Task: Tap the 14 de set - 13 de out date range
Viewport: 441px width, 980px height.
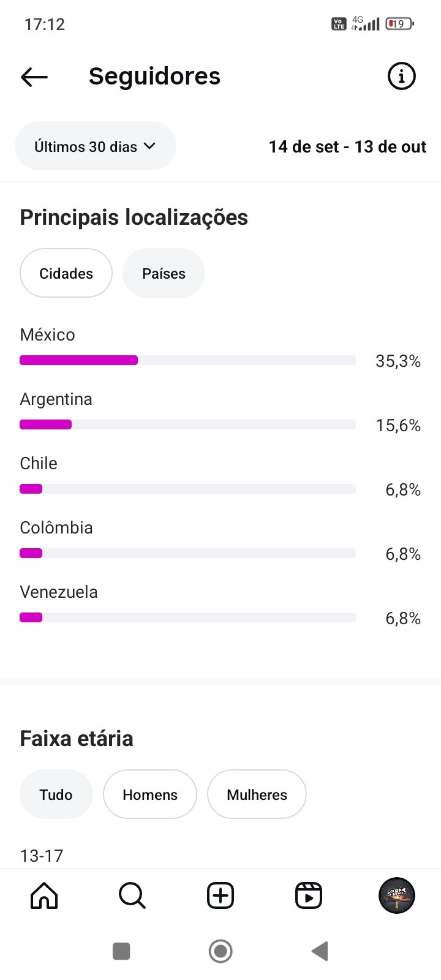Action: [x=347, y=147]
